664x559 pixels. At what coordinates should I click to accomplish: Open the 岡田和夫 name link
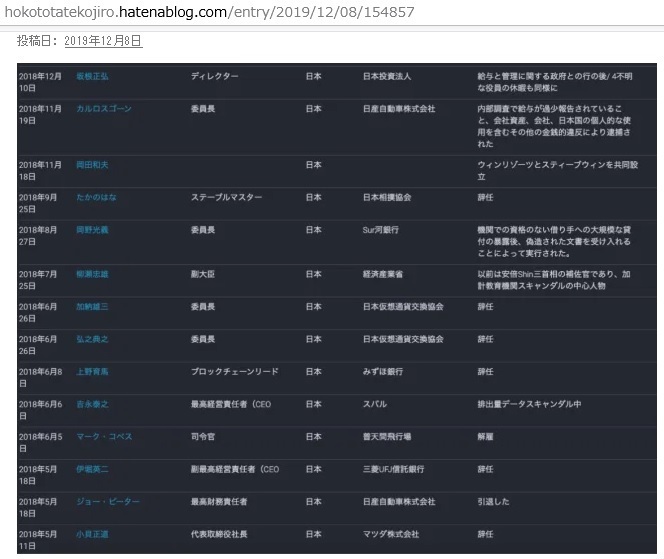pos(92,165)
